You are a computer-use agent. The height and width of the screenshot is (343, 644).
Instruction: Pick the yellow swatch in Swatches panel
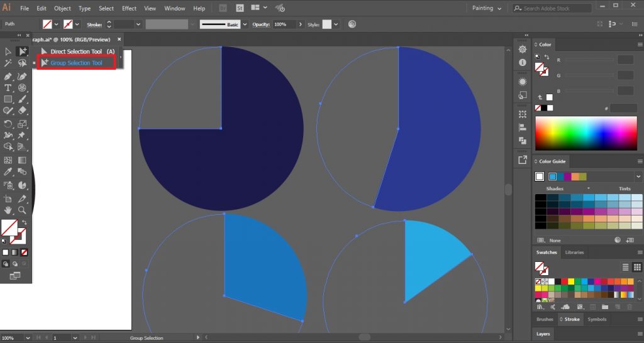[x=571, y=281]
